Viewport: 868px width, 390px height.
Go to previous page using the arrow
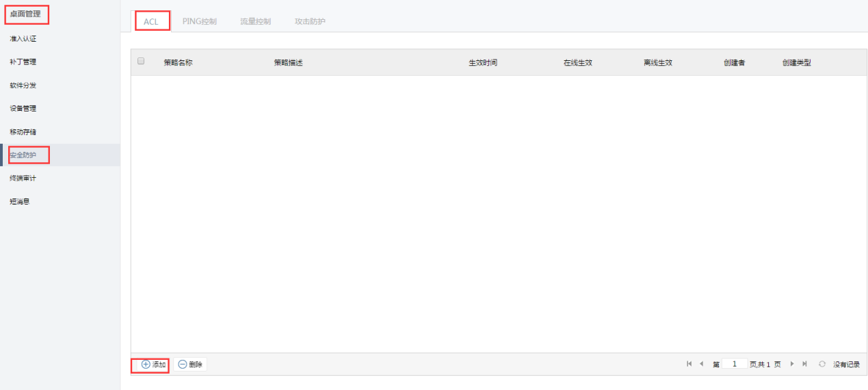pos(701,364)
